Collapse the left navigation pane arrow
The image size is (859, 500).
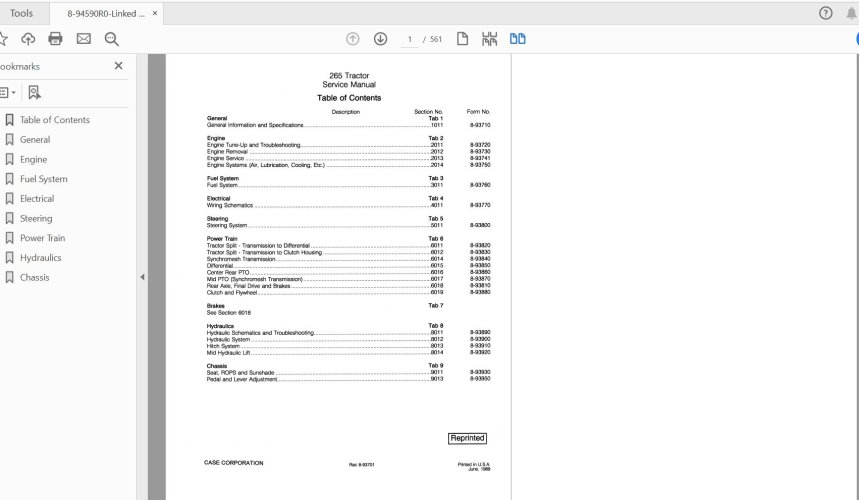[x=142, y=277]
